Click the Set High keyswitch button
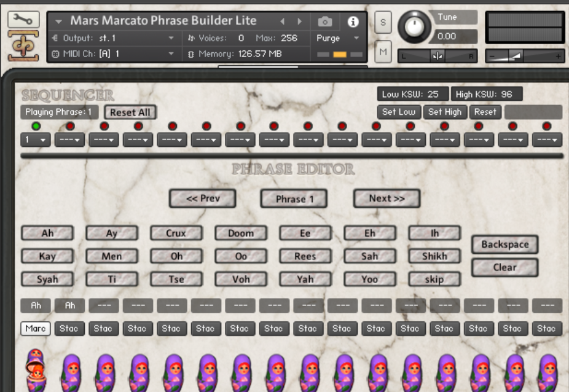The image size is (569, 392). (x=445, y=112)
